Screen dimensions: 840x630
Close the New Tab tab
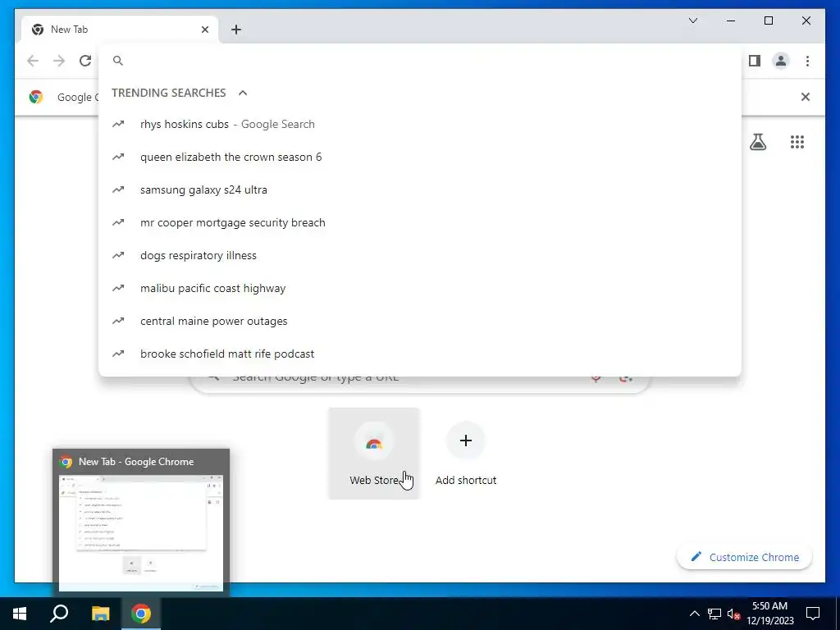tap(204, 30)
